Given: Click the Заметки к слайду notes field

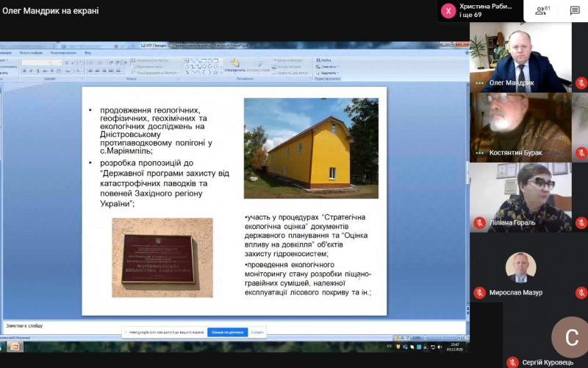Looking at the screenshot, I should coord(234,326).
